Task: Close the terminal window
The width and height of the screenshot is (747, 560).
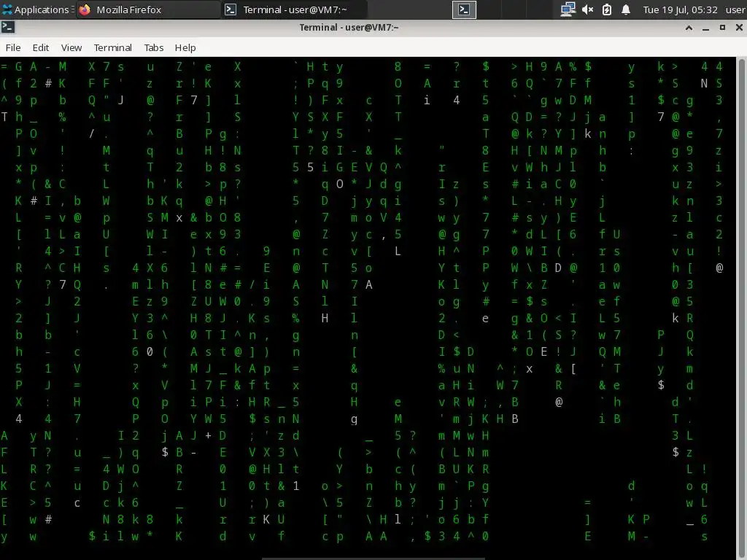Action: coord(739,28)
